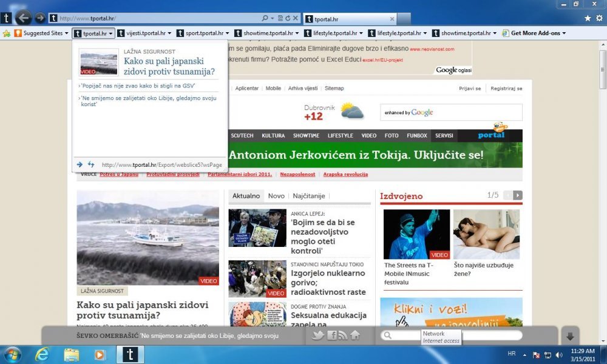The width and height of the screenshot is (607, 364).
Task: Open the Facebook icon in the bottom bar
Action: pos(332,335)
